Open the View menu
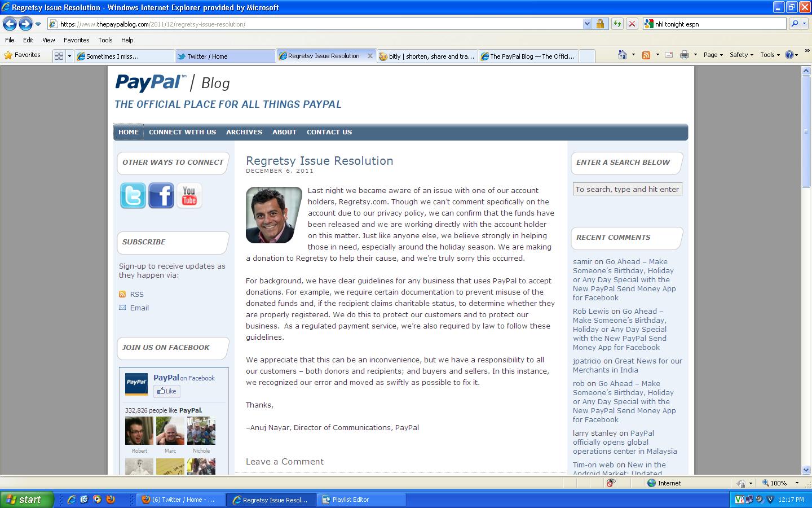This screenshot has height=508, width=812. coord(48,40)
